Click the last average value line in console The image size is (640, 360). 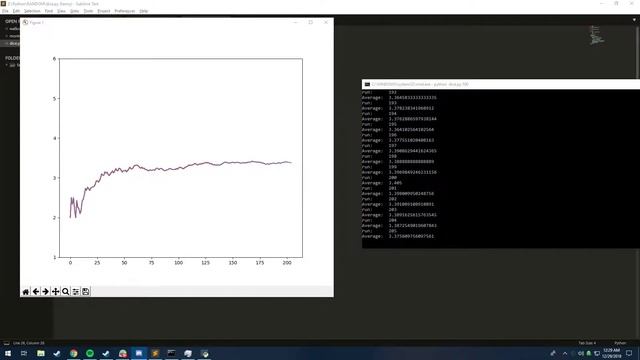[x=398, y=236]
